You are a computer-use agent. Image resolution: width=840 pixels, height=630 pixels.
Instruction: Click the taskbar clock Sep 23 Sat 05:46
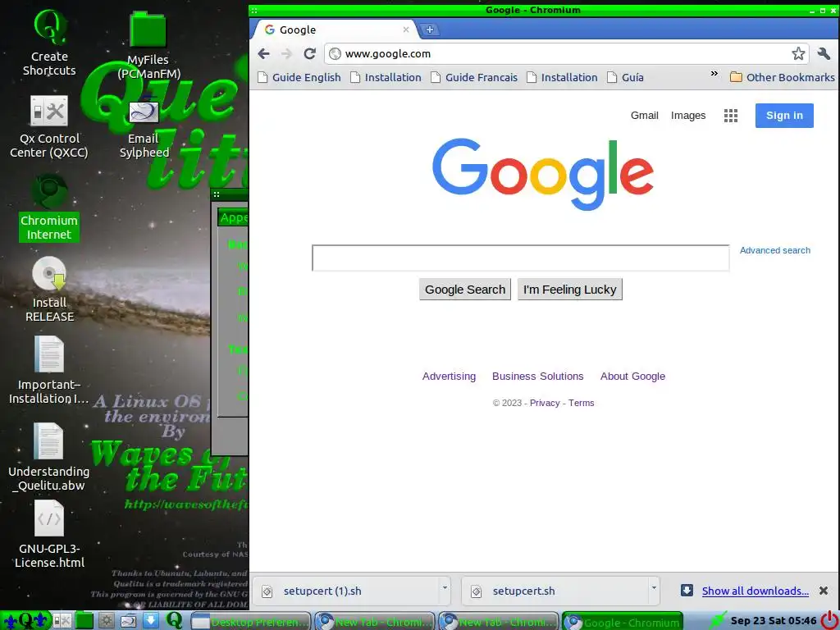coord(774,621)
